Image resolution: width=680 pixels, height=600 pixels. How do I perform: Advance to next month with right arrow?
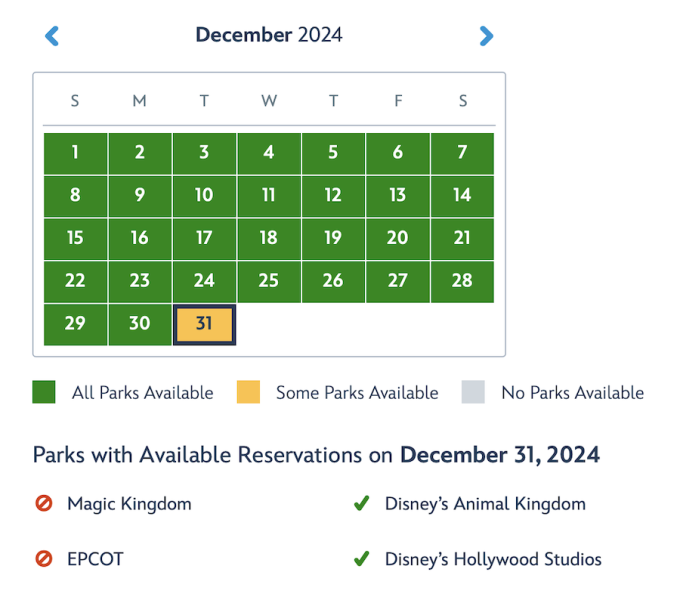pyautogui.click(x=486, y=36)
